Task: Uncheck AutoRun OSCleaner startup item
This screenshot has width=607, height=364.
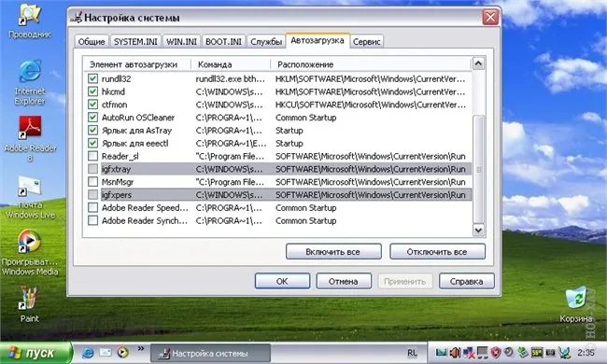Action: (92, 118)
